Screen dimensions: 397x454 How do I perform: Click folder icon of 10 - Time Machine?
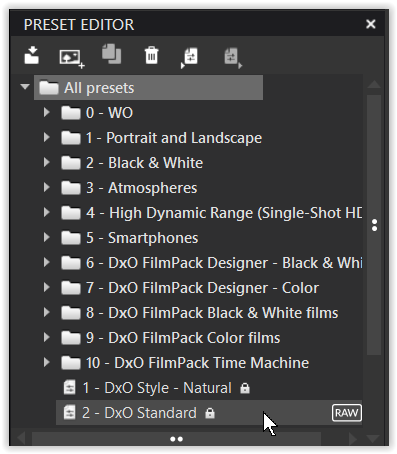point(71,363)
